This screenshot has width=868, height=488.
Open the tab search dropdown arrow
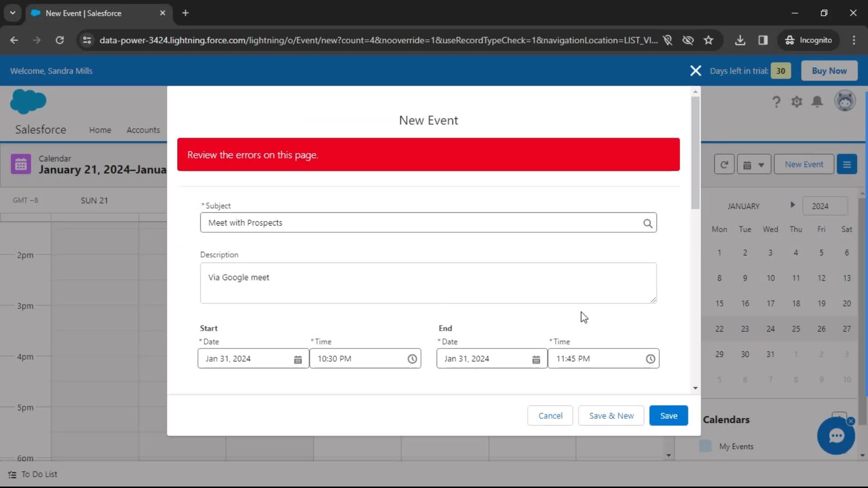click(13, 13)
